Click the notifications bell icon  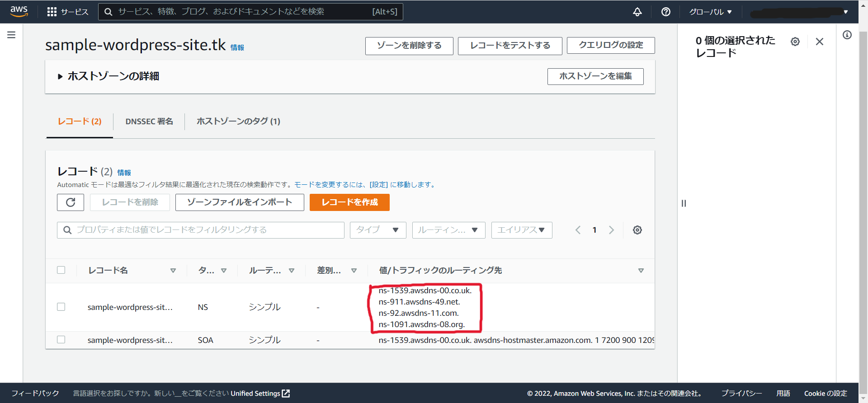click(x=637, y=12)
